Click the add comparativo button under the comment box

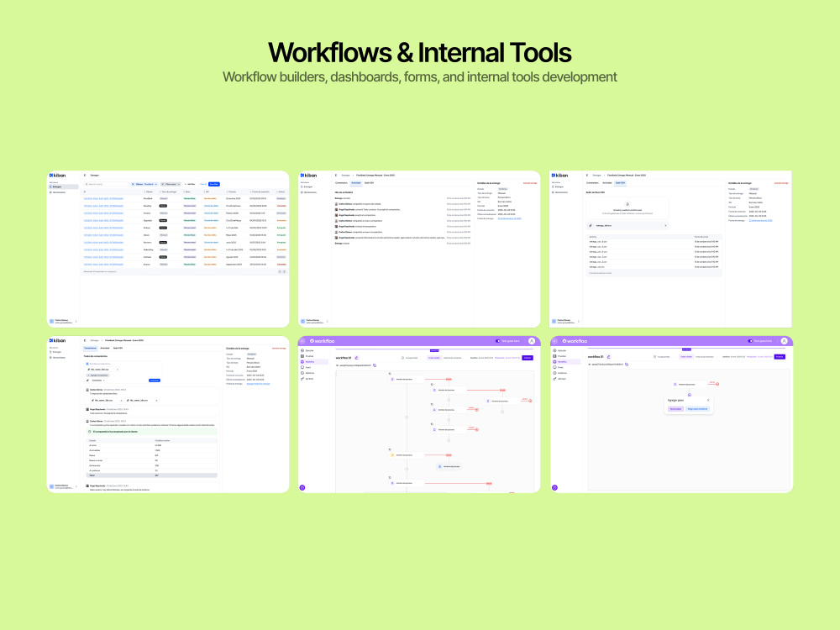[x=97, y=375]
